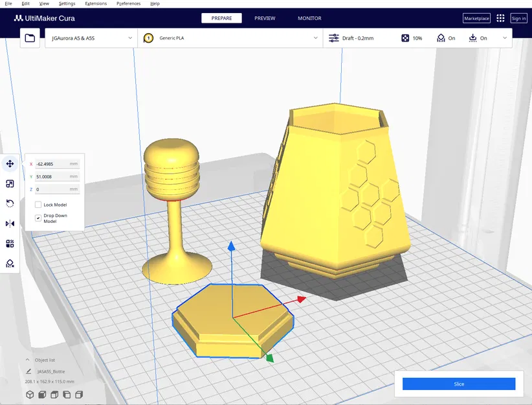This screenshot has height=405, width=532.
Task: Expand the JGAurora A5 & A5S printer dropdown
Action: (x=91, y=38)
